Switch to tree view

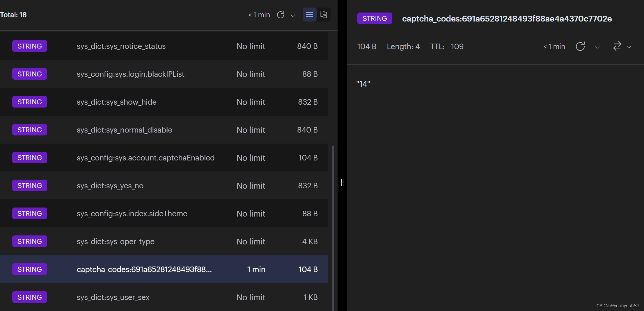pyautogui.click(x=324, y=15)
